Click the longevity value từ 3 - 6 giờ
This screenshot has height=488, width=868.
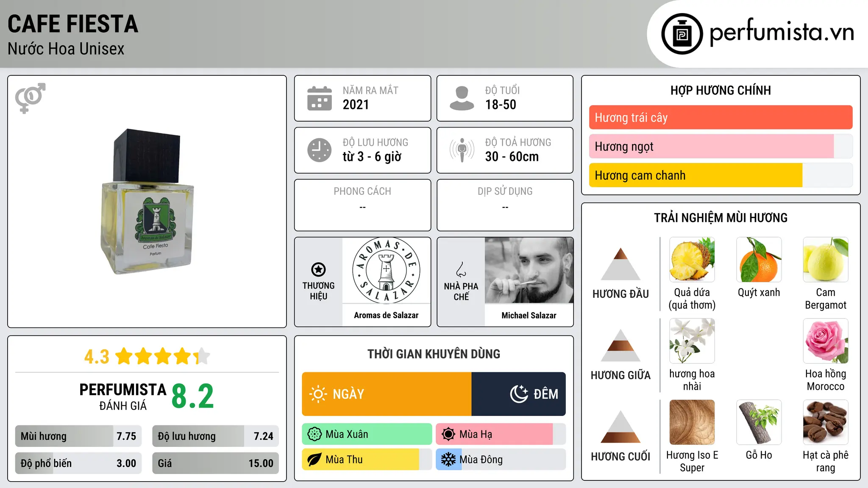[x=372, y=157]
